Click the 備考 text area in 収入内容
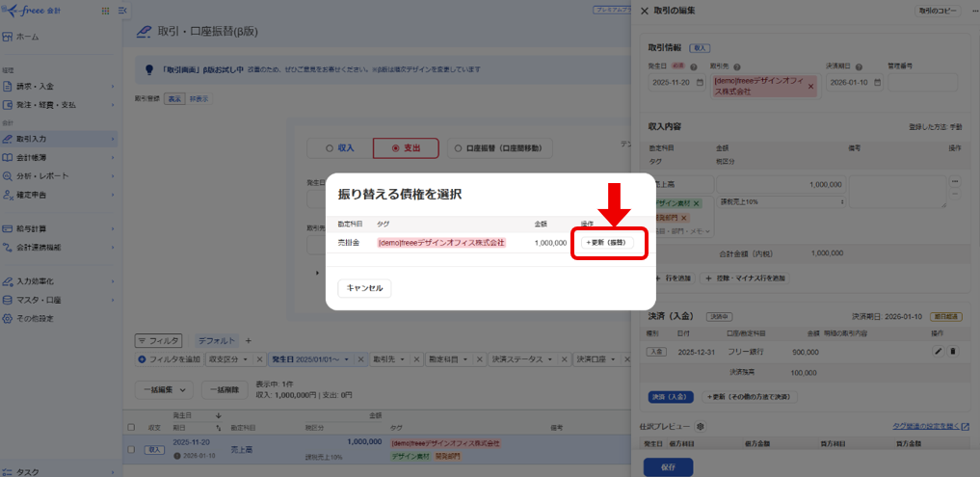The width and height of the screenshot is (980, 477). pyautogui.click(x=897, y=192)
